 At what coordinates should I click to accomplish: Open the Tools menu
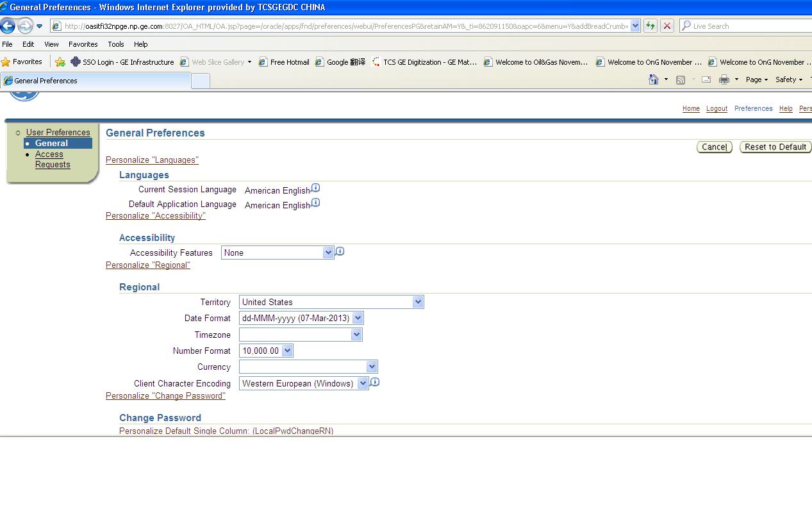coord(116,44)
